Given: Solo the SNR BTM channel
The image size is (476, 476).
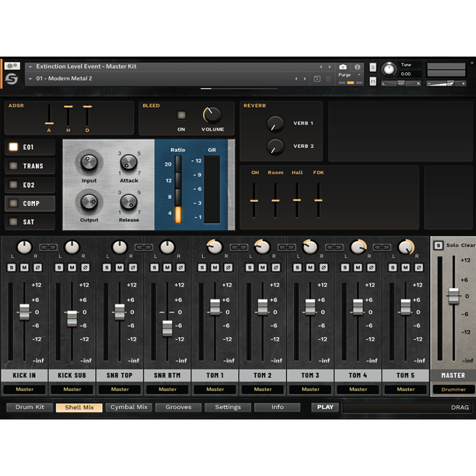Looking at the screenshot, I should click(155, 267).
